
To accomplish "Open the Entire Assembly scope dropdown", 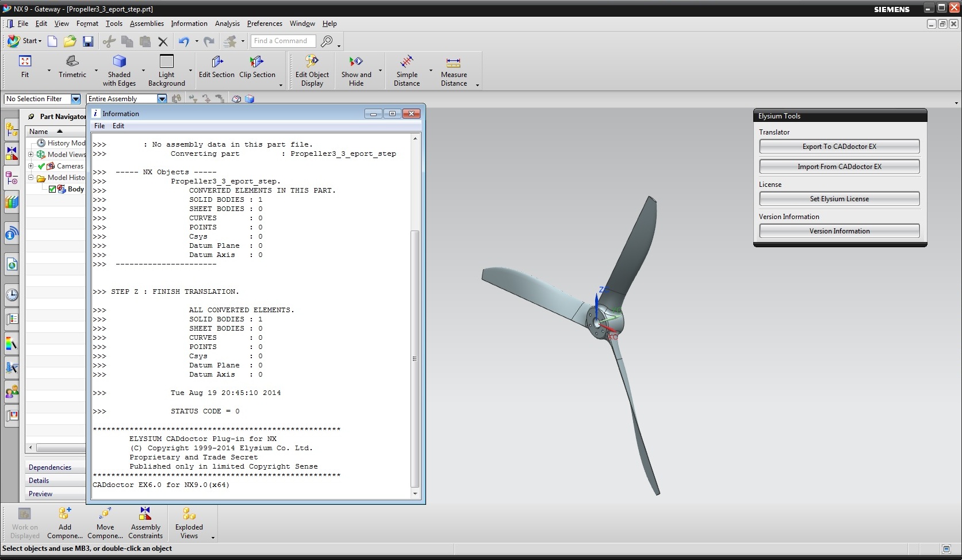I will [x=162, y=99].
